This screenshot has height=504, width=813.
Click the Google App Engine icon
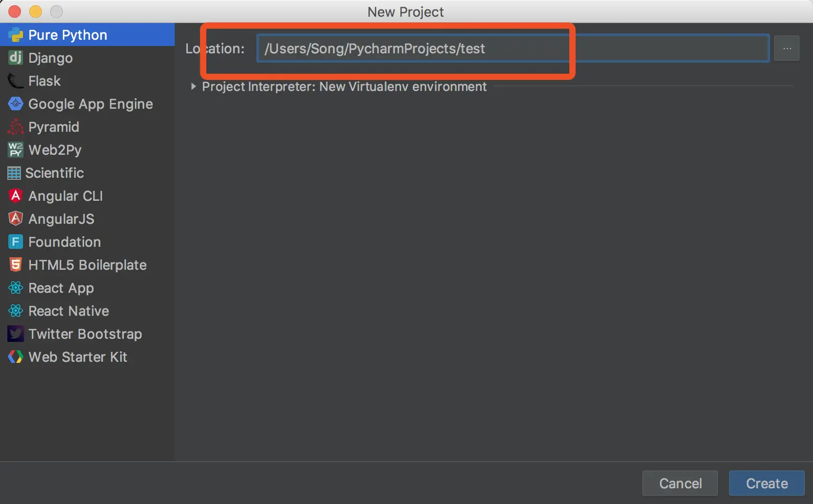click(16, 104)
